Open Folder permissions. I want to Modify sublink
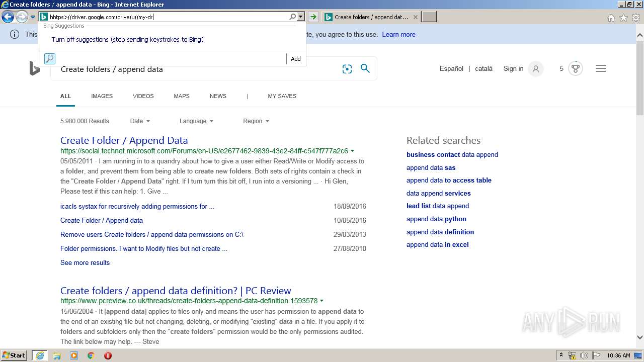 tap(144, 248)
